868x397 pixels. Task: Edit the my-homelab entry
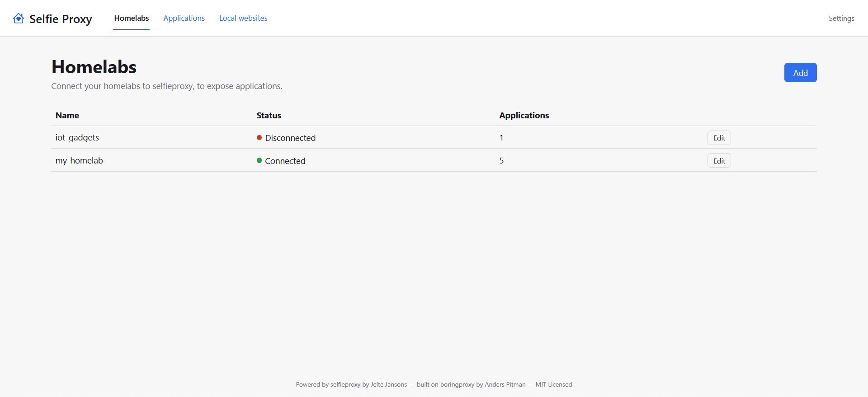point(719,161)
